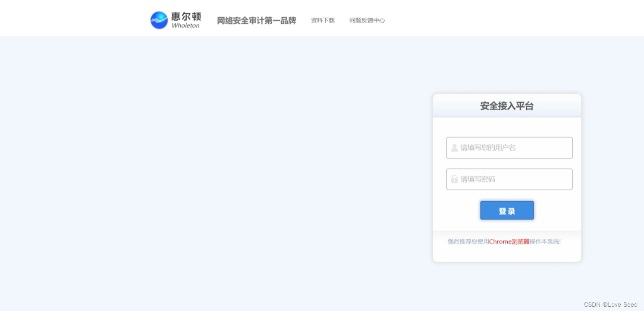
Task: Click the padlock icon in password field
Action: (454, 179)
